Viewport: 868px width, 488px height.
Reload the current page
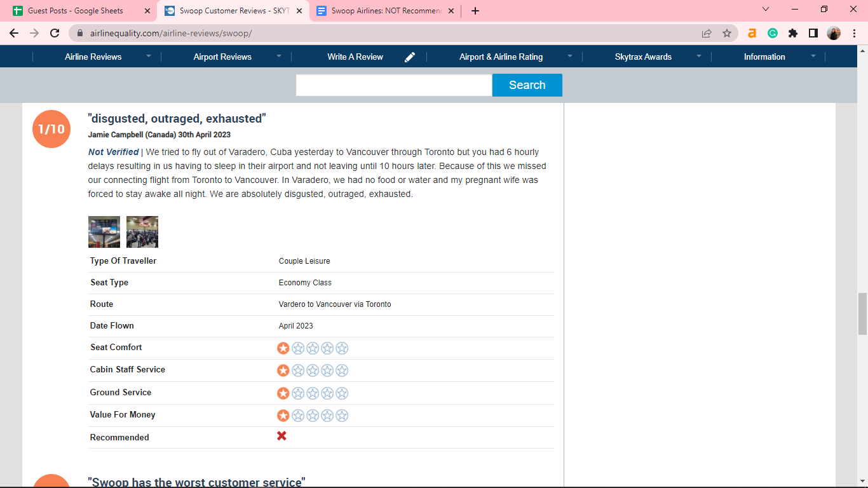55,33
